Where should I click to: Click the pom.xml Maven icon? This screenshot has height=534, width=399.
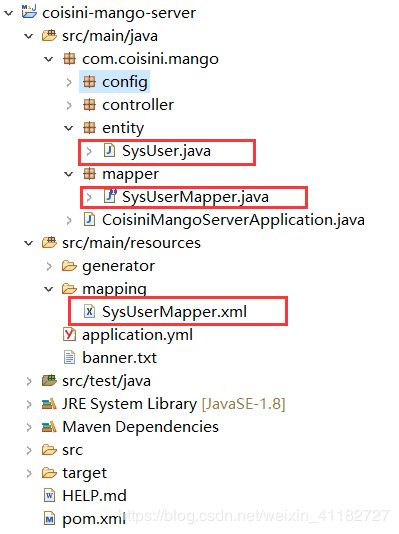click(49, 519)
